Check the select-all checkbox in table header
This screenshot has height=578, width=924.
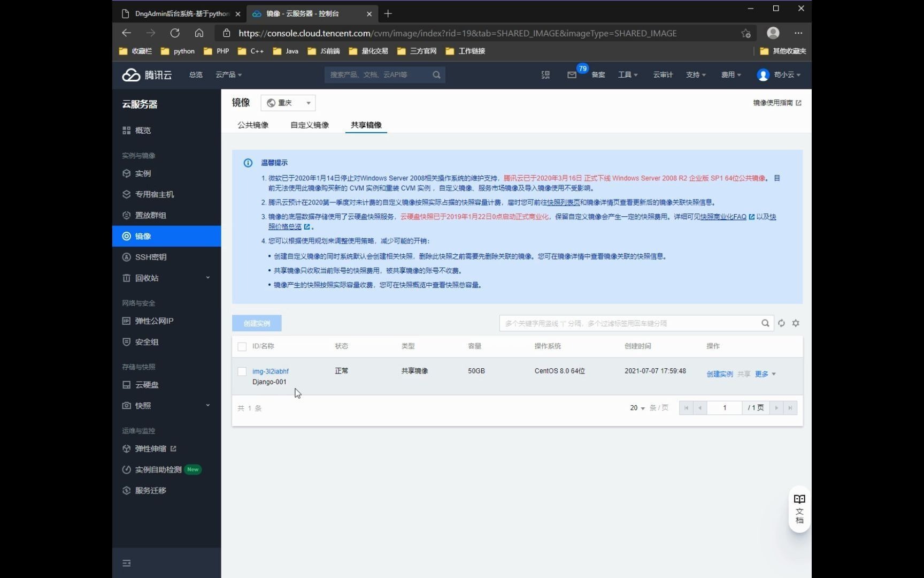242,346
